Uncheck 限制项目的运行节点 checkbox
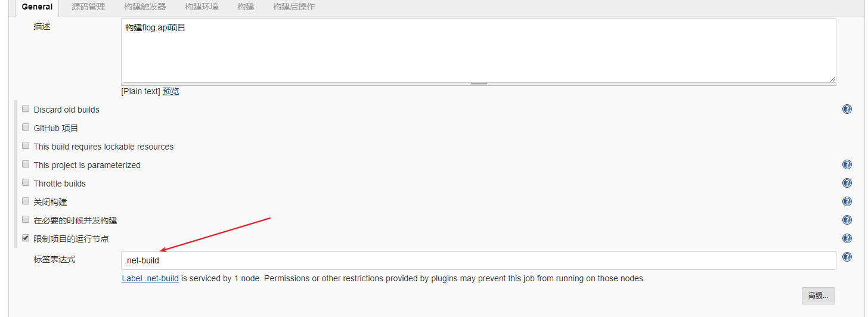Image resolution: width=868 pixels, height=317 pixels. pos(26,238)
